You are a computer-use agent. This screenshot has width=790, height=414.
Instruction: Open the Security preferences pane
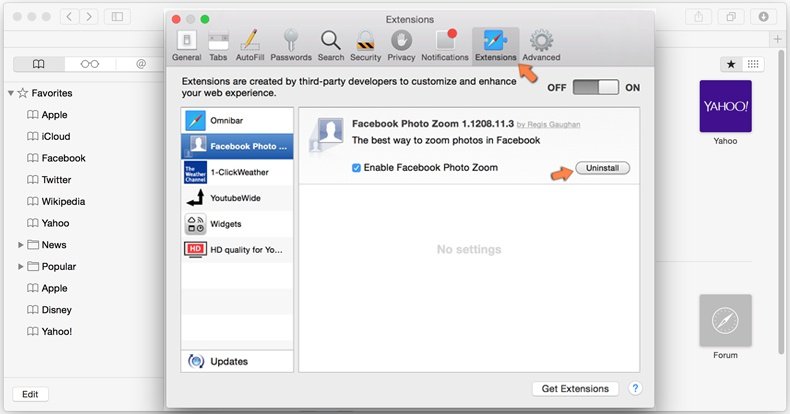coord(365,46)
